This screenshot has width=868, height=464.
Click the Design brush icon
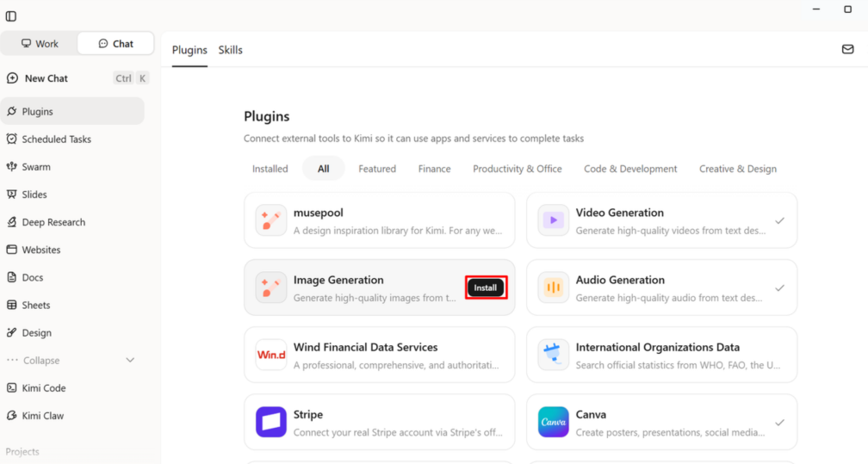click(x=12, y=333)
